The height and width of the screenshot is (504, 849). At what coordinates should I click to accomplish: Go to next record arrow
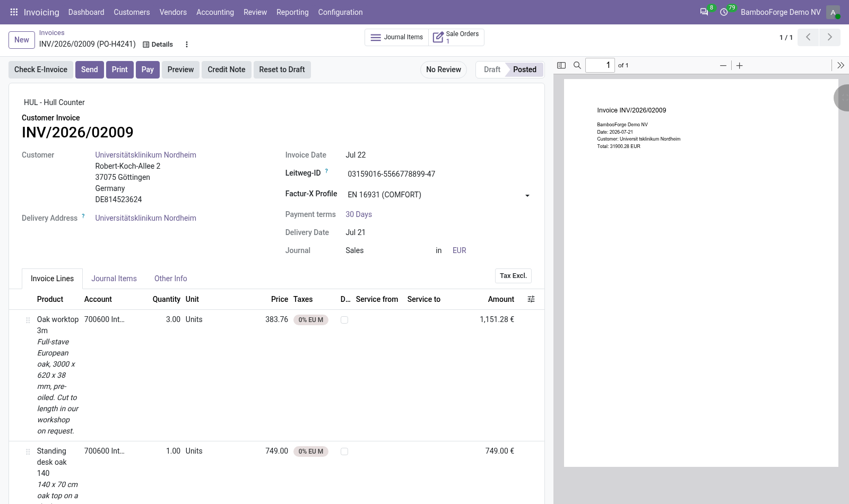tap(830, 37)
